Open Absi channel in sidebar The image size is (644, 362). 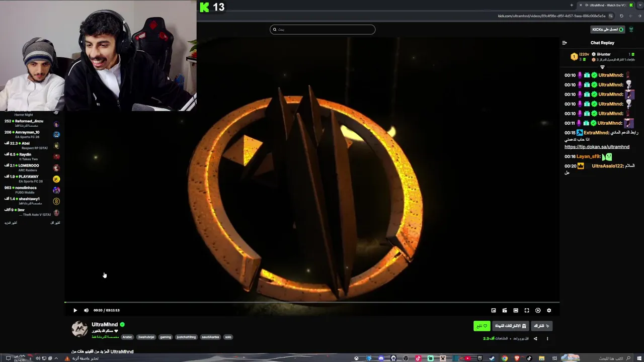click(x=32, y=145)
